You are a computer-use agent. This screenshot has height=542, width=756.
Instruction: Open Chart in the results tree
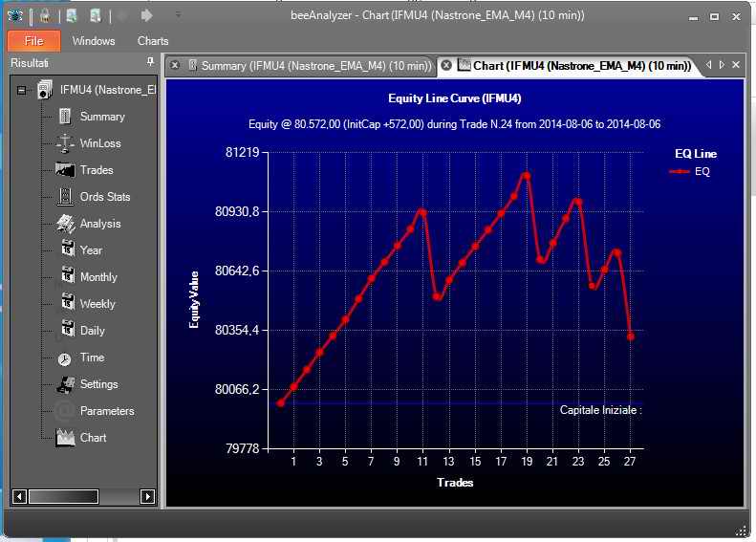93,438
